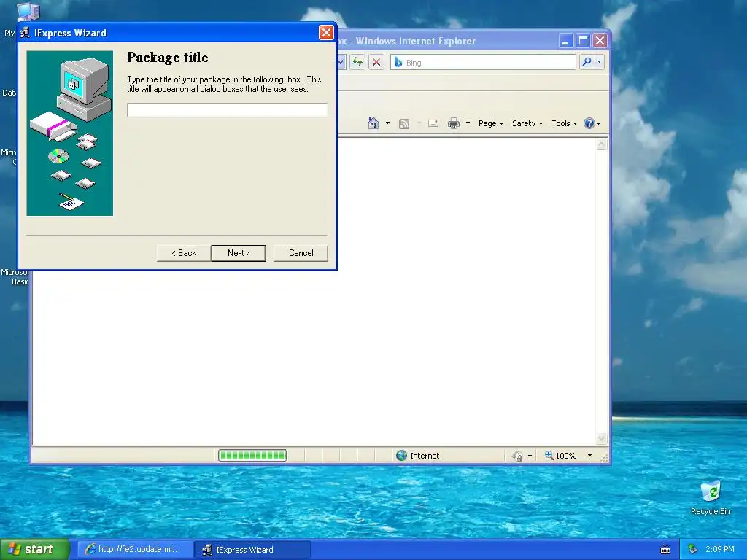Click the Help question mark icon
Image resolution: width=747 pixels, height=560 pixels.
coord(589,123)
